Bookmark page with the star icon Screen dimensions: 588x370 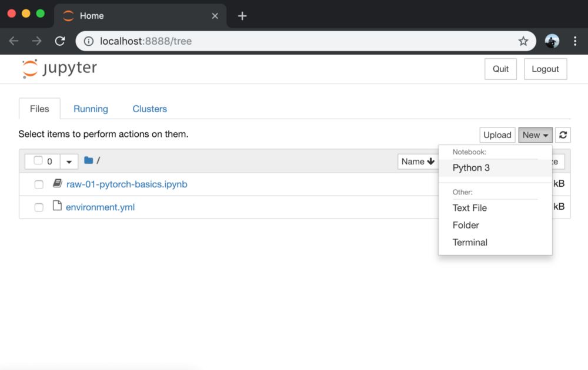[x=523, y=41]
